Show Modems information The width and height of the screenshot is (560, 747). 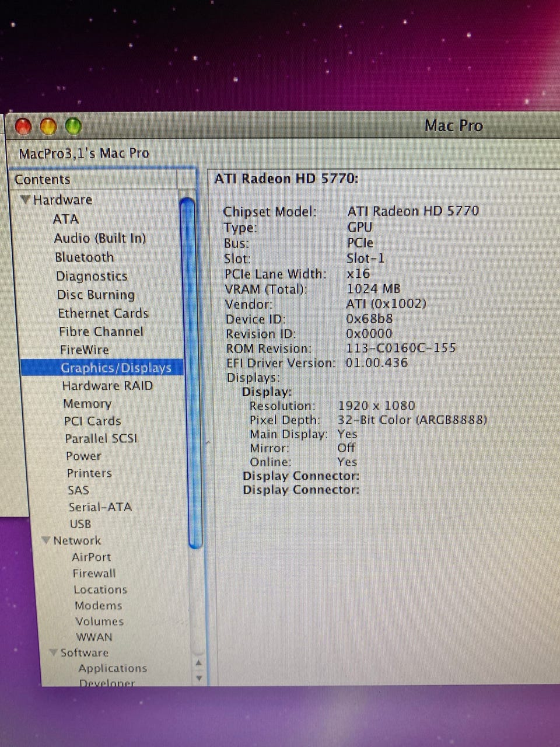tap(98, 606)
